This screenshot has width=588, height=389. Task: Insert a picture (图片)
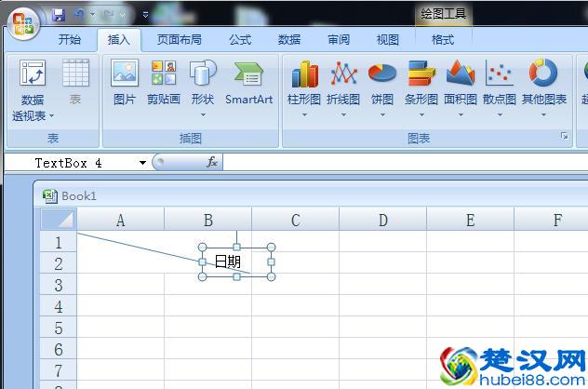(125, 82)
